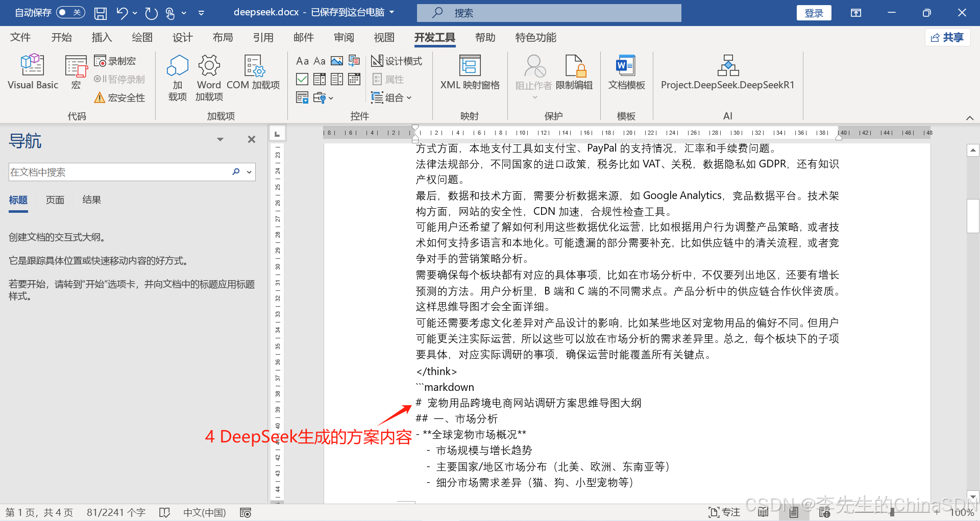The image size is (980, 521).
Task: Open the File menu
Action: pos(20,37)
